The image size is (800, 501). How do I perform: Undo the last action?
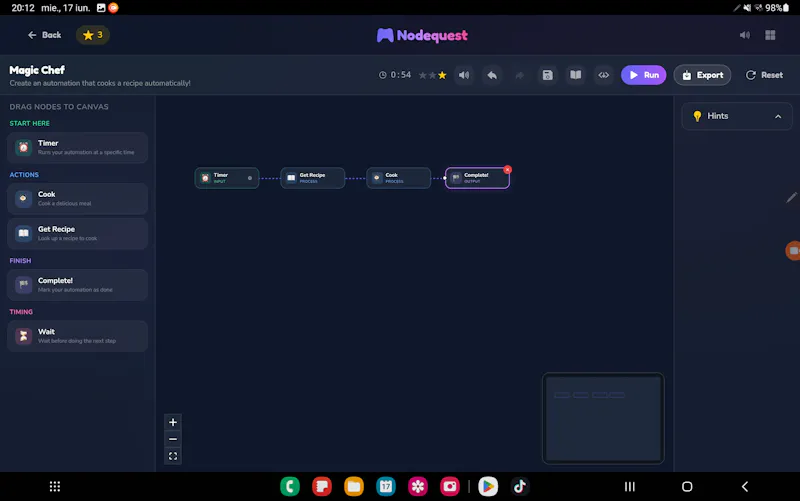(492, 75)
